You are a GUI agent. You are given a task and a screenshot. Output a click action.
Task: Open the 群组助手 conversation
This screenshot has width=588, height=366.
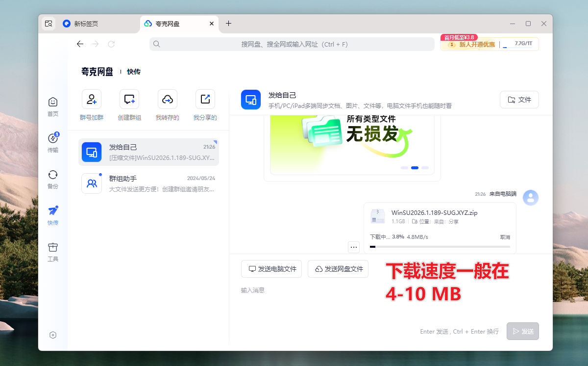tap(148, 183)
